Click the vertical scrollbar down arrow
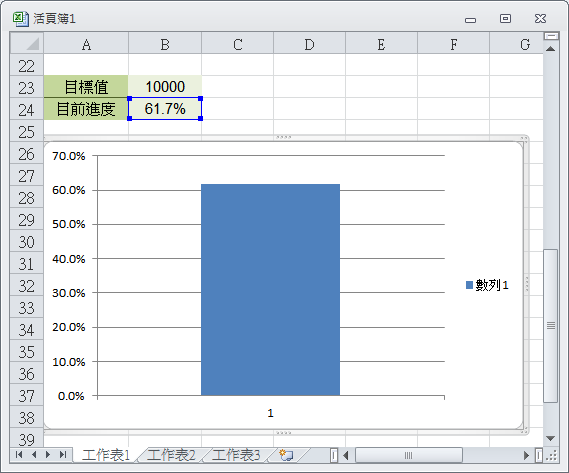The height and width of the screenshot is (473, 569). point(550,439)
